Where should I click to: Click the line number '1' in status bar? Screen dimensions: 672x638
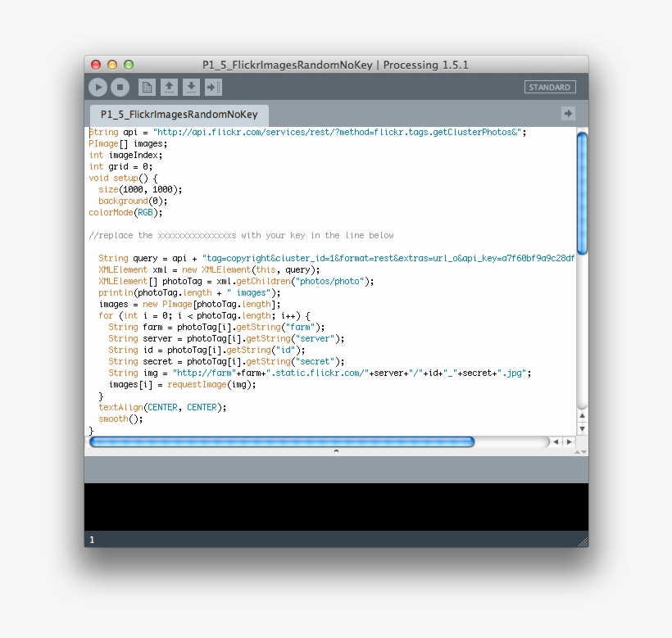click(x=92, y=540)
